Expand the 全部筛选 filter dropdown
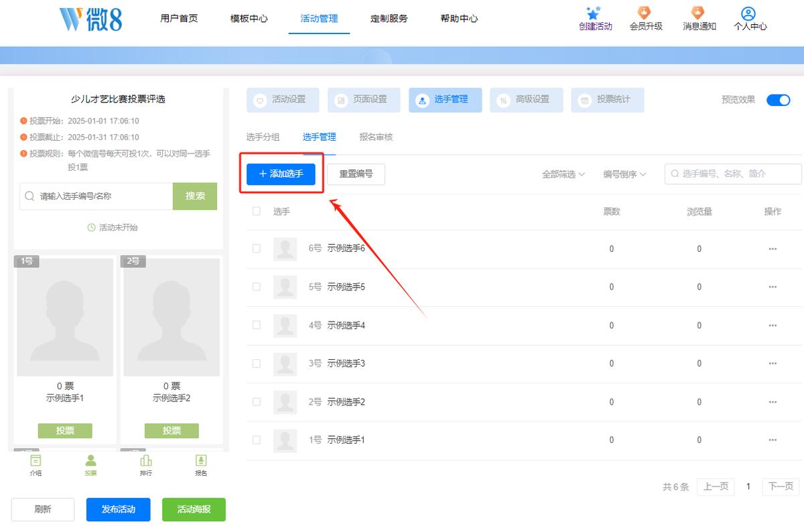 pyautogui.click(x=563, y=174)
